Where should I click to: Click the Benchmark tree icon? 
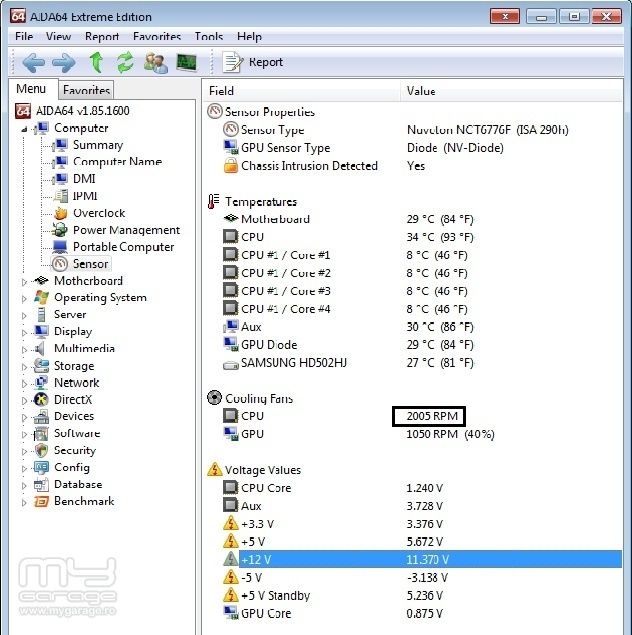41,501
